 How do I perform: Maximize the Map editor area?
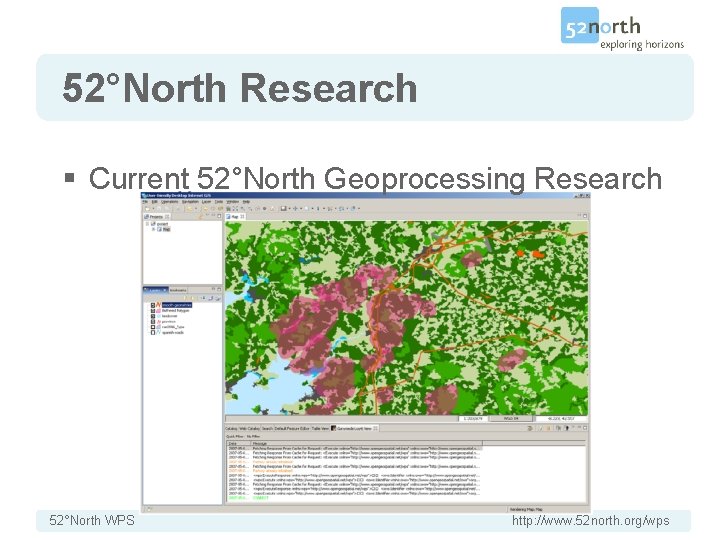point(585,216)
